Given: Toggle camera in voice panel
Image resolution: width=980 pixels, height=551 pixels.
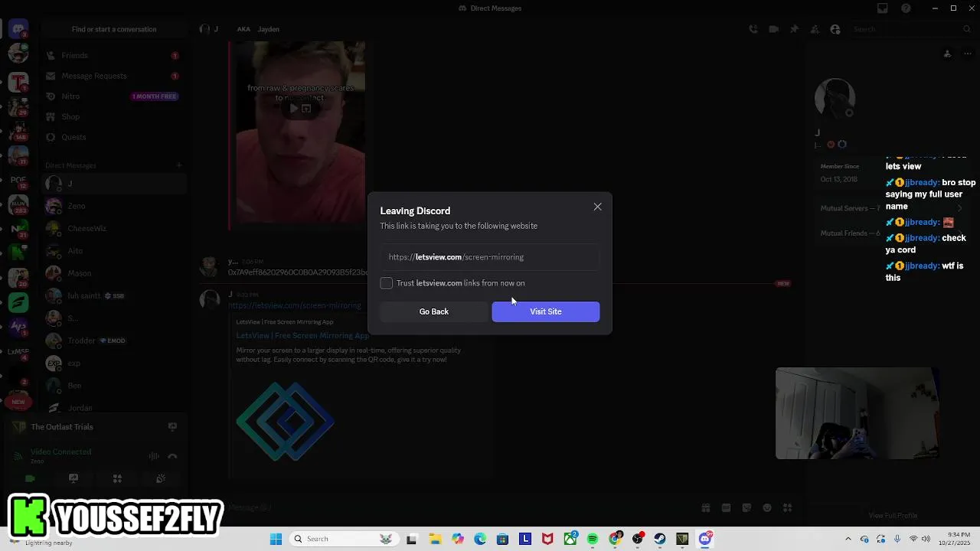Looking at the screenshot, I should (x=30, y=479).
